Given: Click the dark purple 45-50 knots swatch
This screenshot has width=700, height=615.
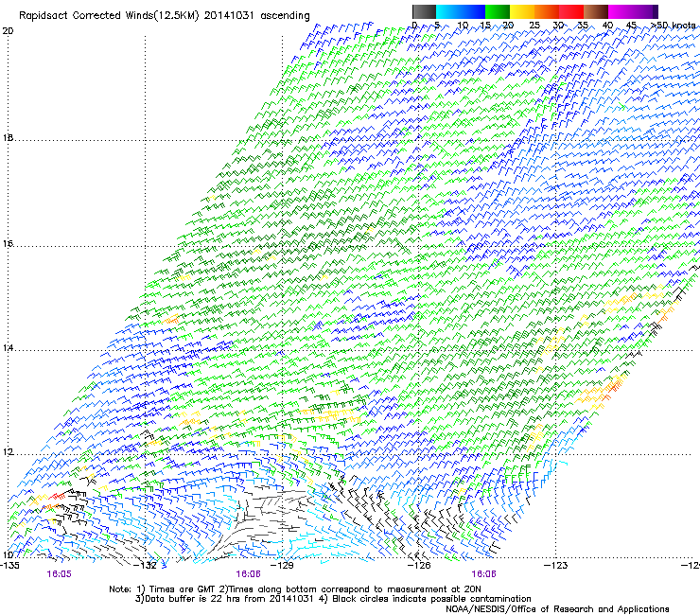Looking at the screenshot, I should (x=645, y=11).
